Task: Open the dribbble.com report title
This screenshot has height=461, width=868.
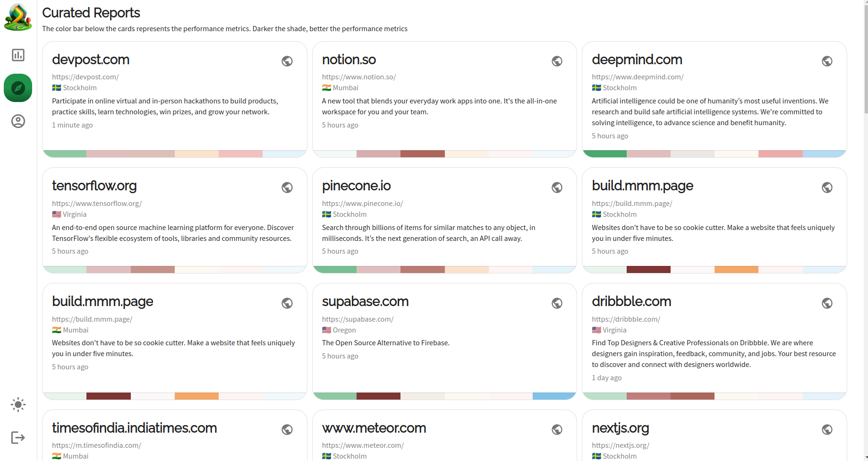Action: (631, 301)
